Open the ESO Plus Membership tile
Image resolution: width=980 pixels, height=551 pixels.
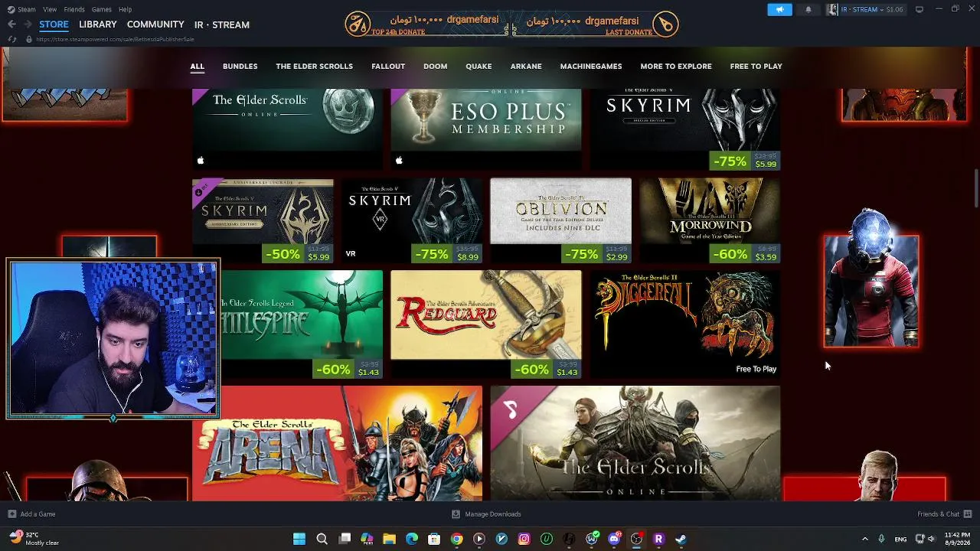(486, 129)
